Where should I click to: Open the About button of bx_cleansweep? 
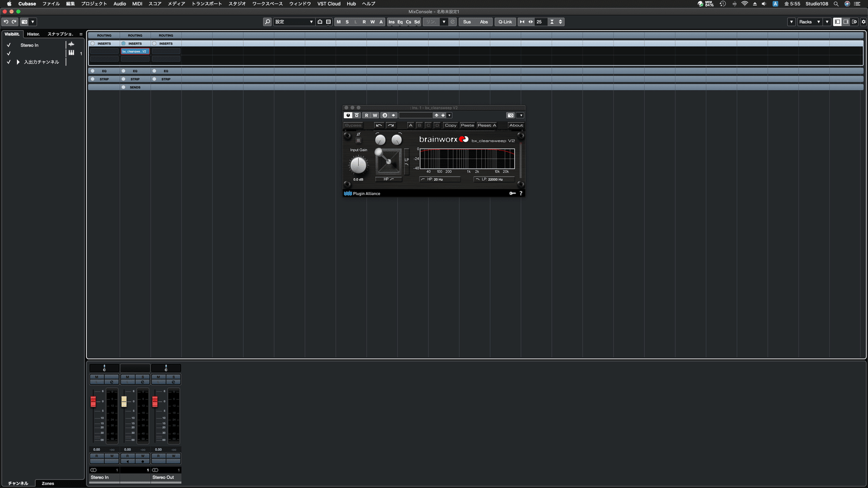click(x=516, y=125)
